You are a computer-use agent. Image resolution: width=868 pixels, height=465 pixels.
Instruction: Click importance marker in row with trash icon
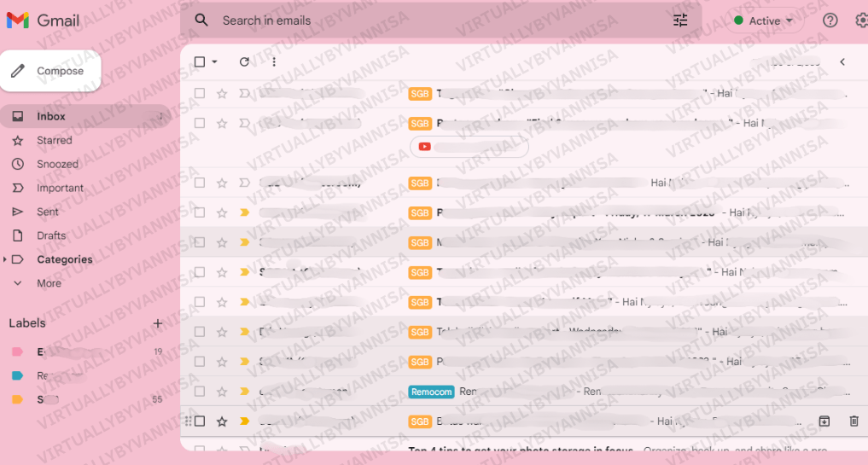pos(244,421)
